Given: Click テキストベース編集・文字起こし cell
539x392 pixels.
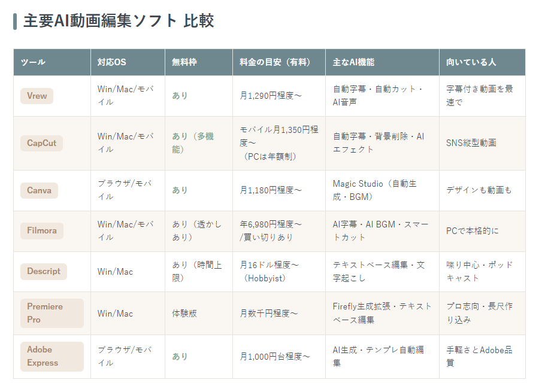Looking at the screenshot, I should (382, 272).
